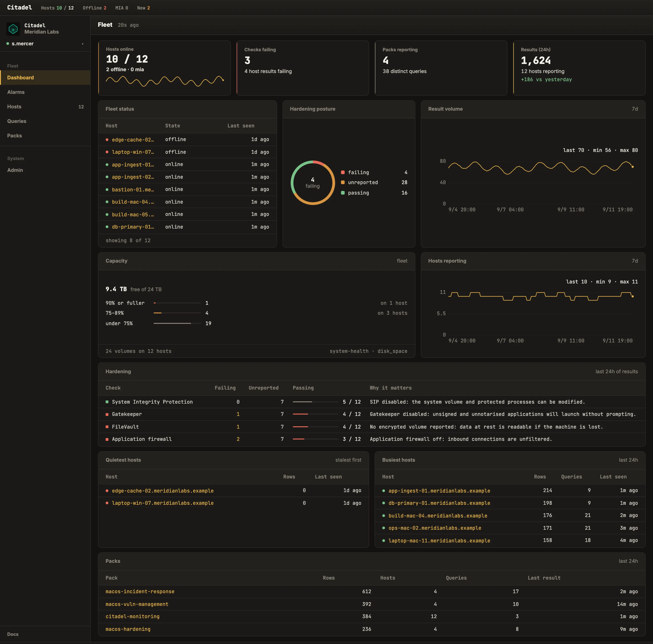Screen dimensions: 653x644
Task: Click the Hosts online sparkline chart
Action: click(165, 81)
